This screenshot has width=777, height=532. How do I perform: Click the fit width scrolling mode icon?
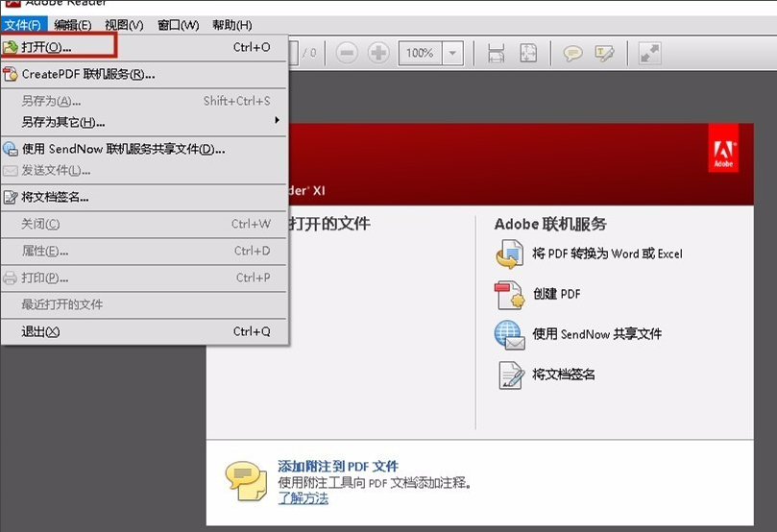tap(497, 53)
